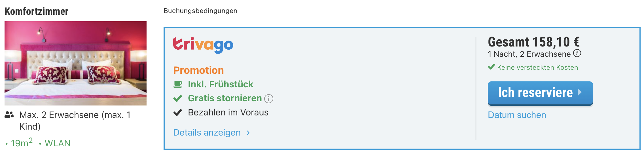The image size is (644, 152).
Task: Click the Buchungsbedingungen label
Action: [x=200, y=11]
